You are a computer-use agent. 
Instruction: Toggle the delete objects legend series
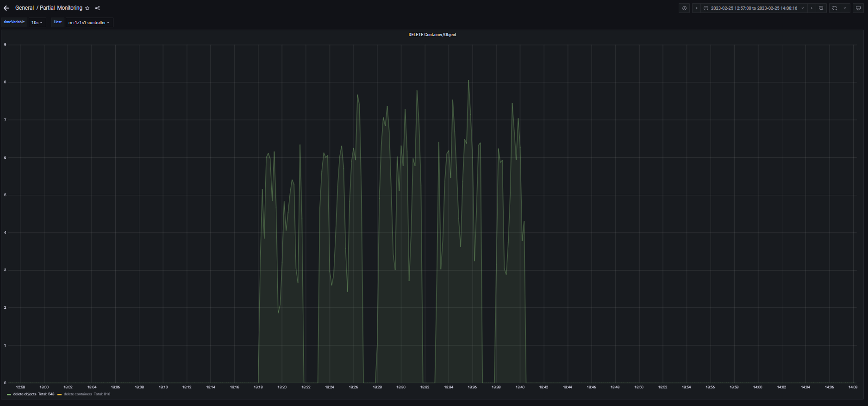tap(25, 394)
